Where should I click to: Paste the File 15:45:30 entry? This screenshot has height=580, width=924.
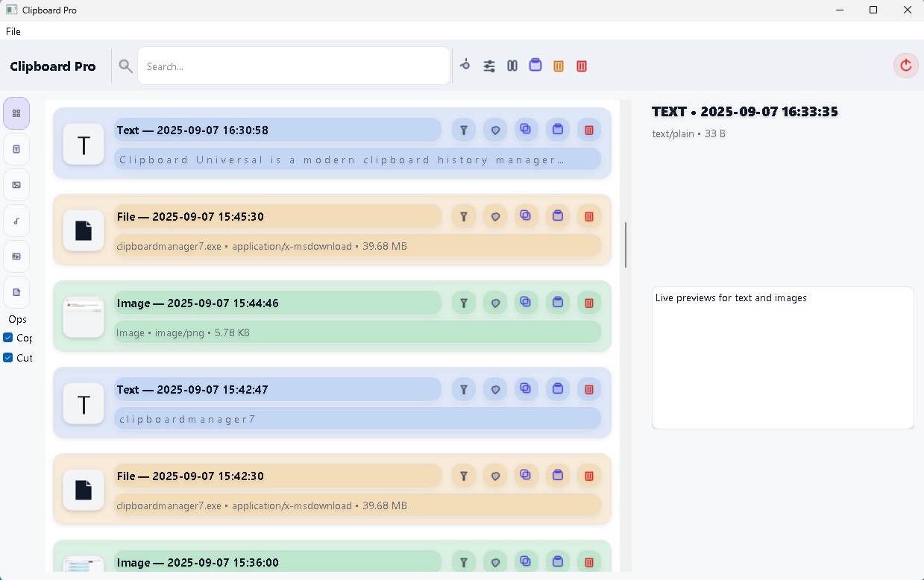point(558,216)
